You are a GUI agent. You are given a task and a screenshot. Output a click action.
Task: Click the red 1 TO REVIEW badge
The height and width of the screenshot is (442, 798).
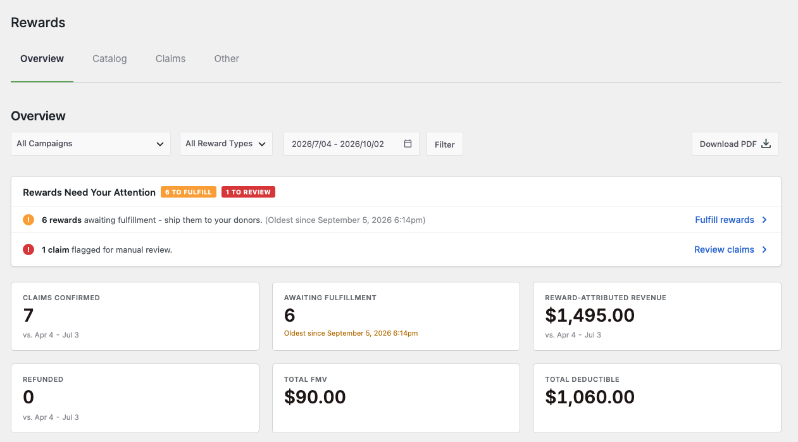[248, 192]
